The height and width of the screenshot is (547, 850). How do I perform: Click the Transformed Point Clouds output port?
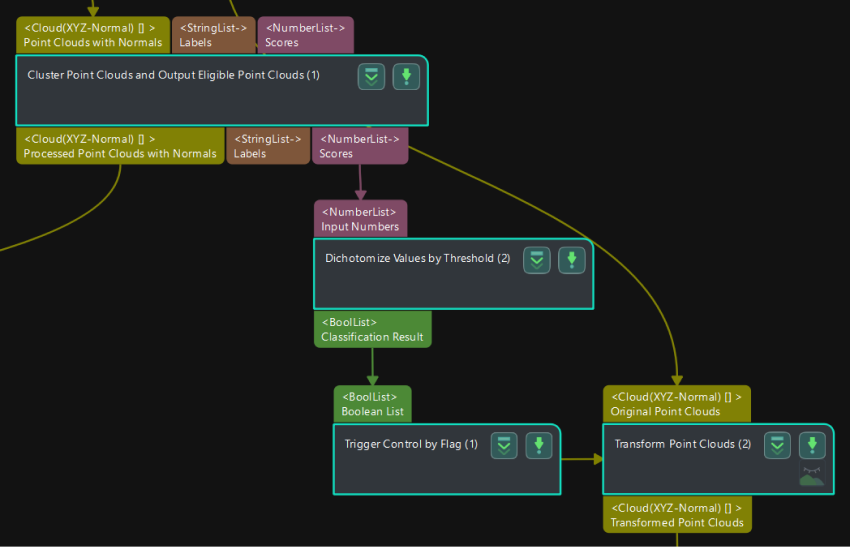(678, 514)
